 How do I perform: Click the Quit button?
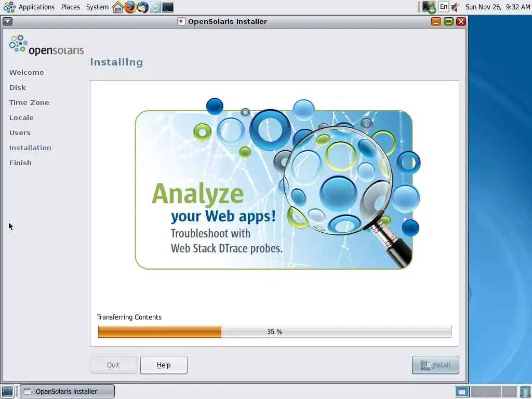[x=113, y=365]
